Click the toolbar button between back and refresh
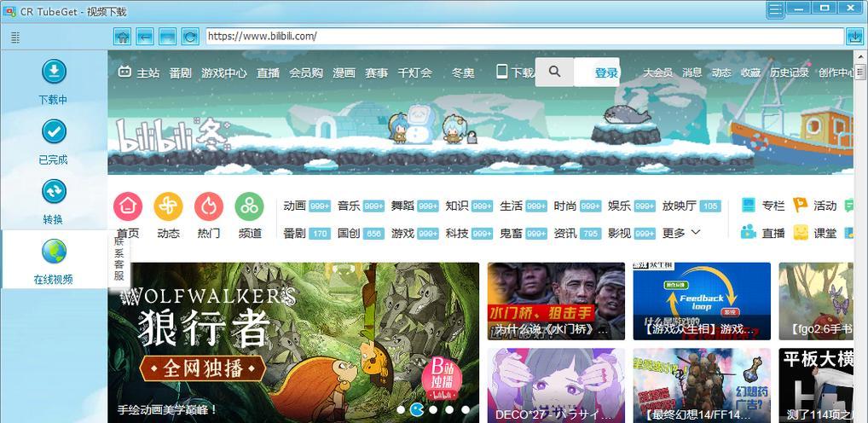 click(167, 37)
